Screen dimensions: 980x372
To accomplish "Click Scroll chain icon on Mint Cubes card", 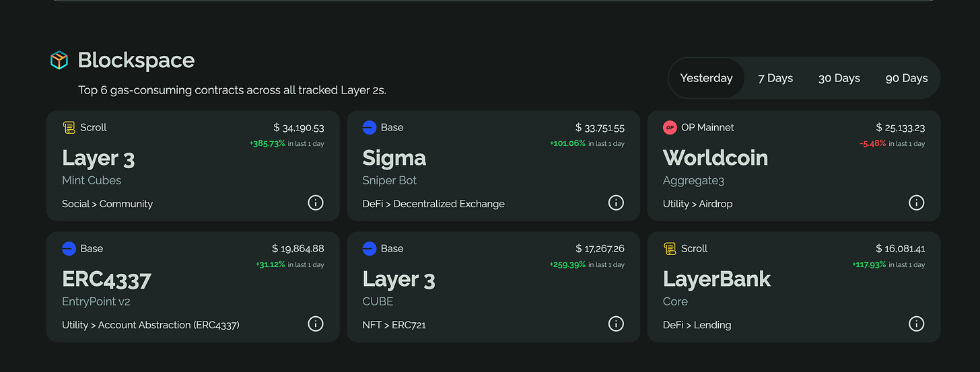I will point(69,127).
